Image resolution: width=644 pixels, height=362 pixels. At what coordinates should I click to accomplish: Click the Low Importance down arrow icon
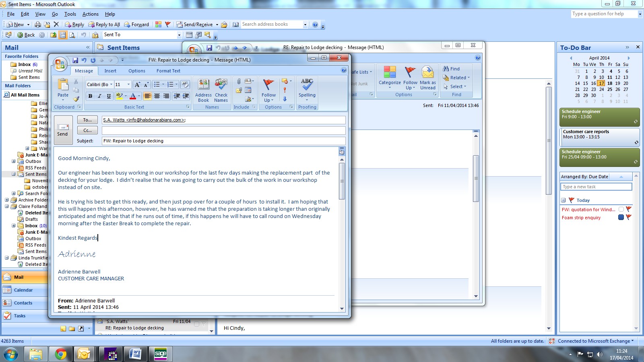[285, 99]
